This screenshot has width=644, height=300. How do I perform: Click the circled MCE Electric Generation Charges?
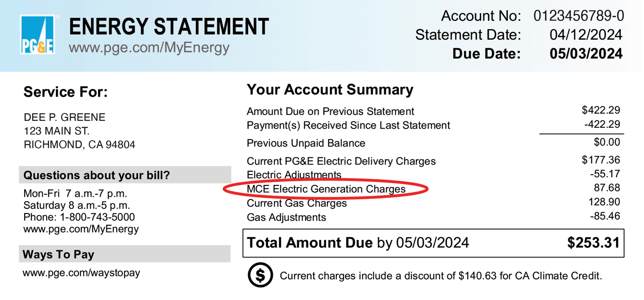326,189
